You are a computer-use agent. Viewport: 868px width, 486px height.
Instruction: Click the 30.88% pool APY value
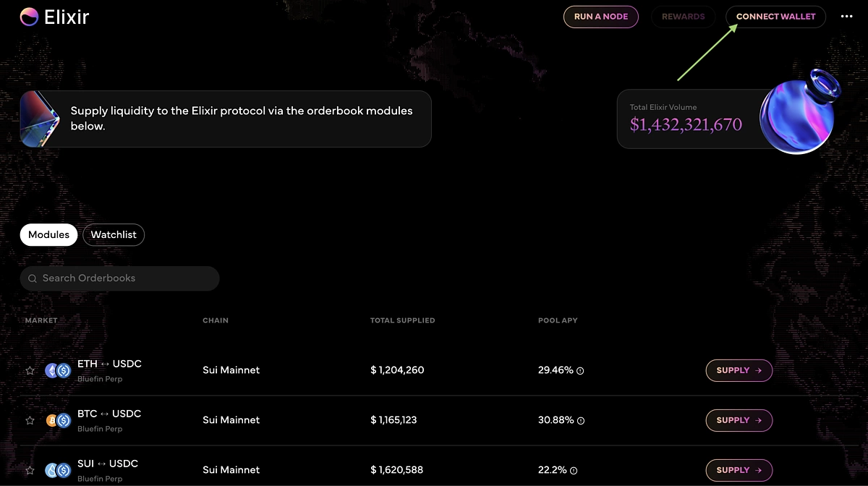click(x=556, y=420)
